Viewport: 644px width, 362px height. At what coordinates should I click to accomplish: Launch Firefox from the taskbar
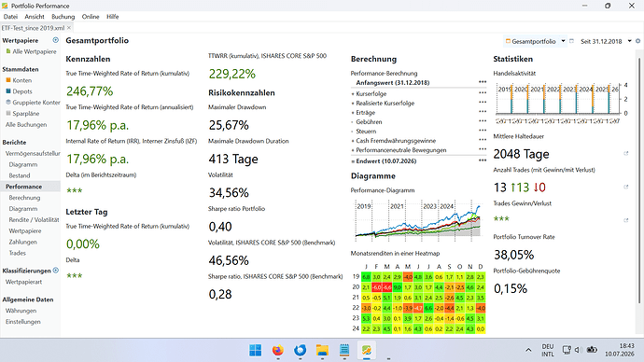(x=278, y=350)
